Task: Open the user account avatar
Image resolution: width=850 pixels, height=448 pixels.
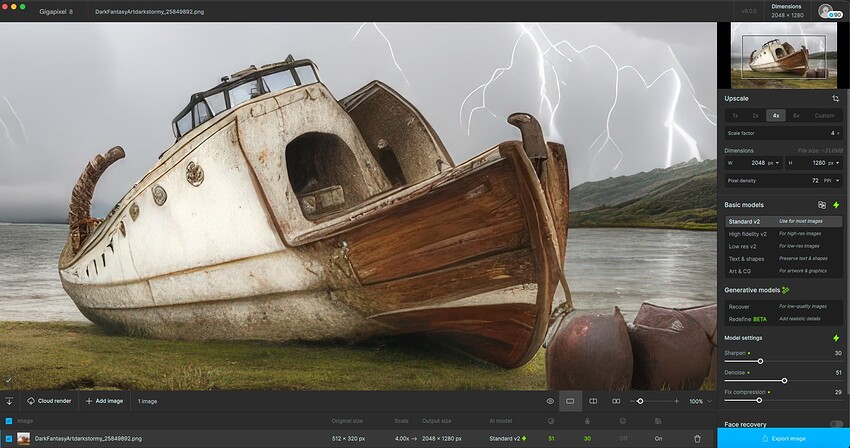Action: [826, 10]
